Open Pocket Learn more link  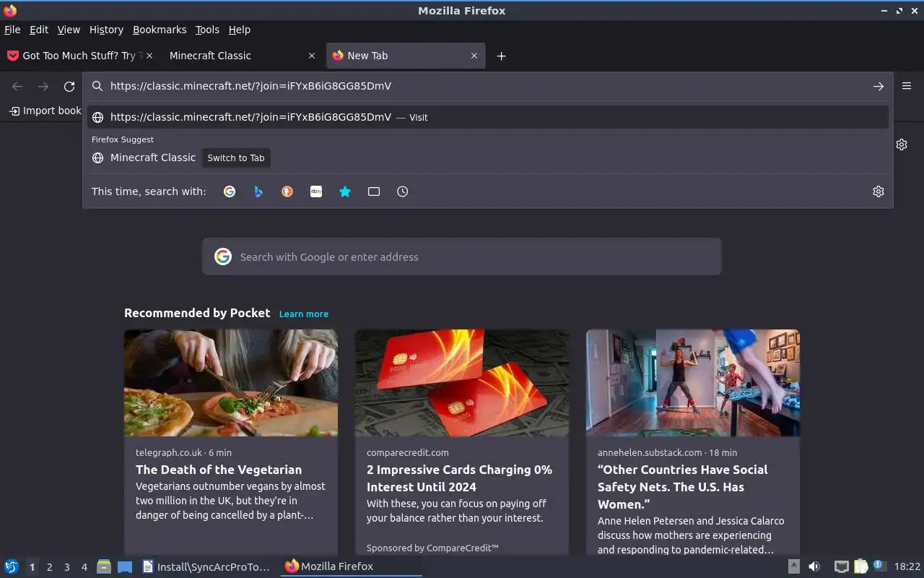point(304,314)
